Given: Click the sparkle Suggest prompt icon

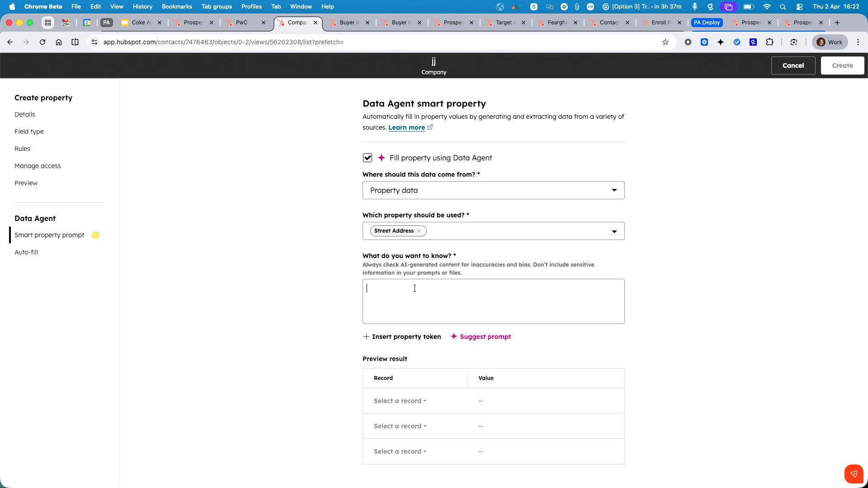Looking at the screenshot, I should tap(453, 337).
